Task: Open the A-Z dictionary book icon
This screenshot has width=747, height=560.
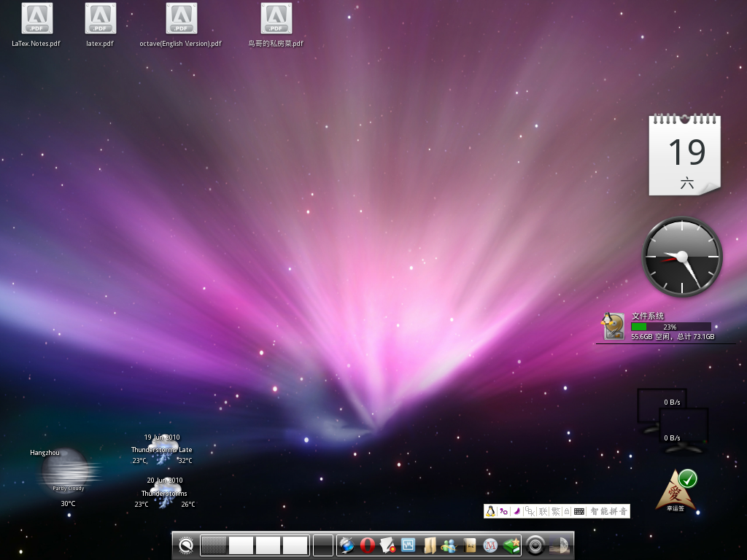Action: click(x=470, y=545)
